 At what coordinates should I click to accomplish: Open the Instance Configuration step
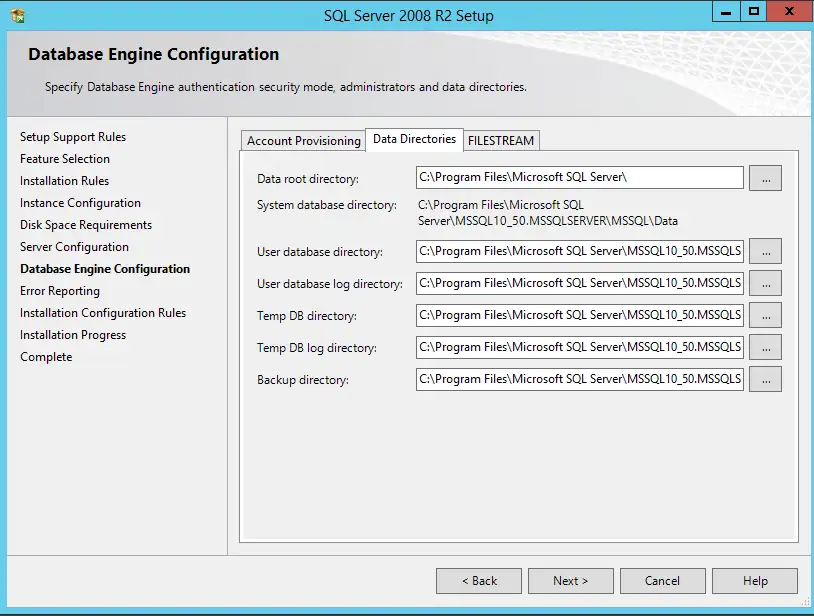(x=80, y=202)
